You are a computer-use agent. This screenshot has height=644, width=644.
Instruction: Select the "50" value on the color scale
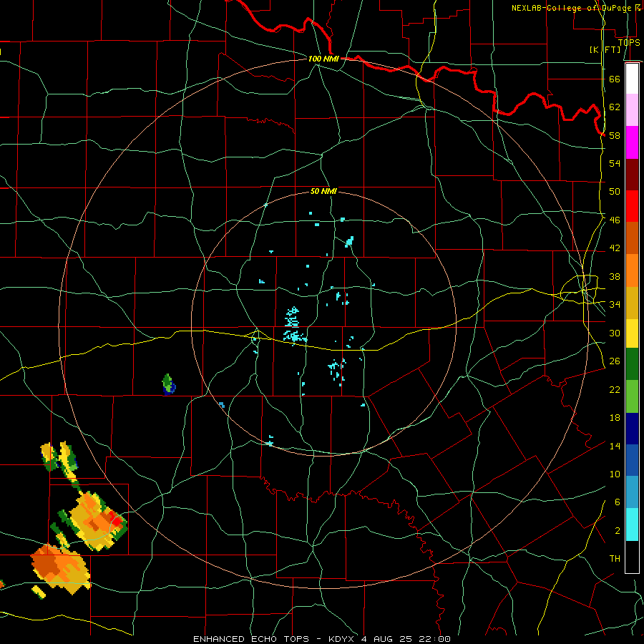(615, 191)
